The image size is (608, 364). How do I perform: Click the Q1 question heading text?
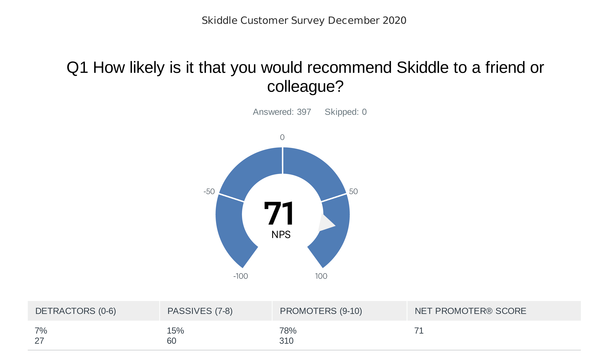click(305, 77)
